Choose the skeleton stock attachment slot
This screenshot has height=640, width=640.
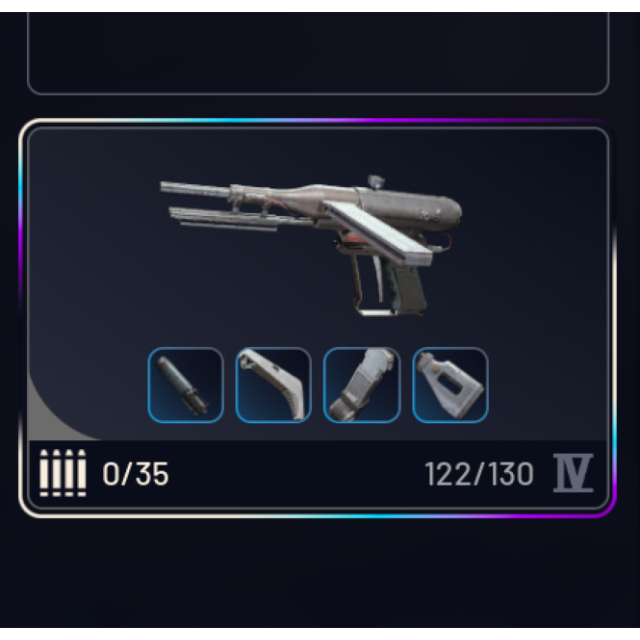coord(450,385)
